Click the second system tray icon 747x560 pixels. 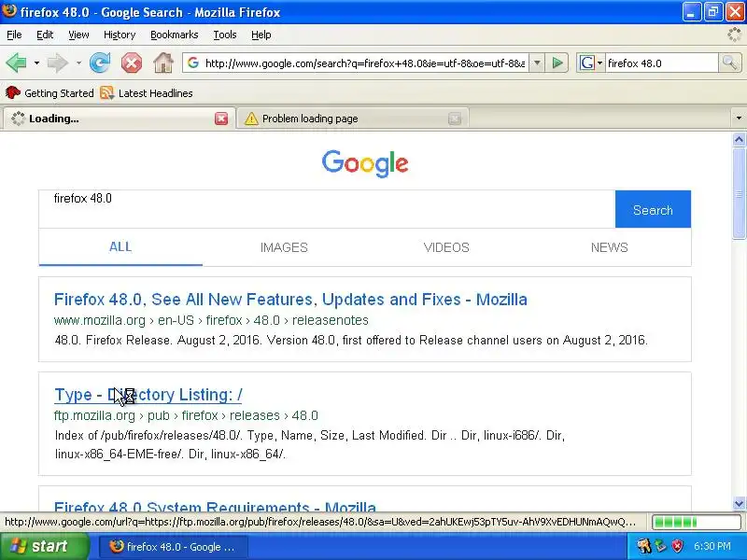[x=660, y=546]
